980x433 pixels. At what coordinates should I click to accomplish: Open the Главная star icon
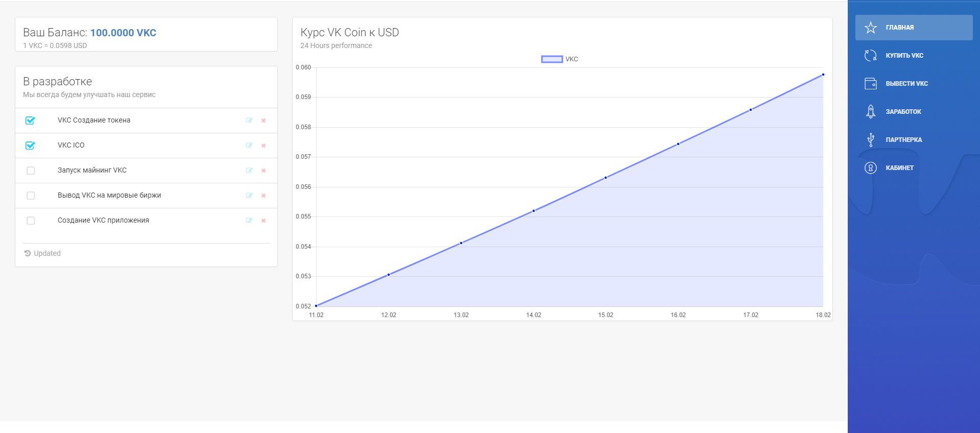pos(871,28)
